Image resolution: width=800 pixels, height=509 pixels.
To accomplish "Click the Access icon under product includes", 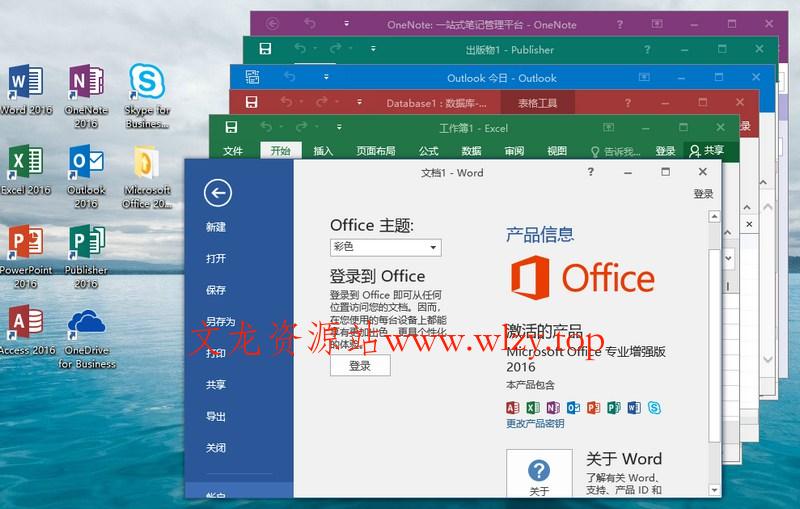I will click(x=512, y=408).
